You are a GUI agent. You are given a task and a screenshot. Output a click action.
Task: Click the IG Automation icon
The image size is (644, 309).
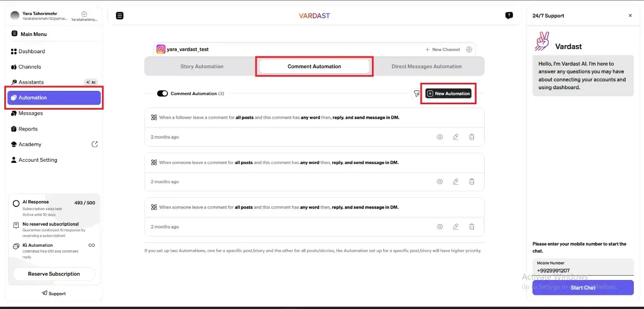click(x=16, y=246)
